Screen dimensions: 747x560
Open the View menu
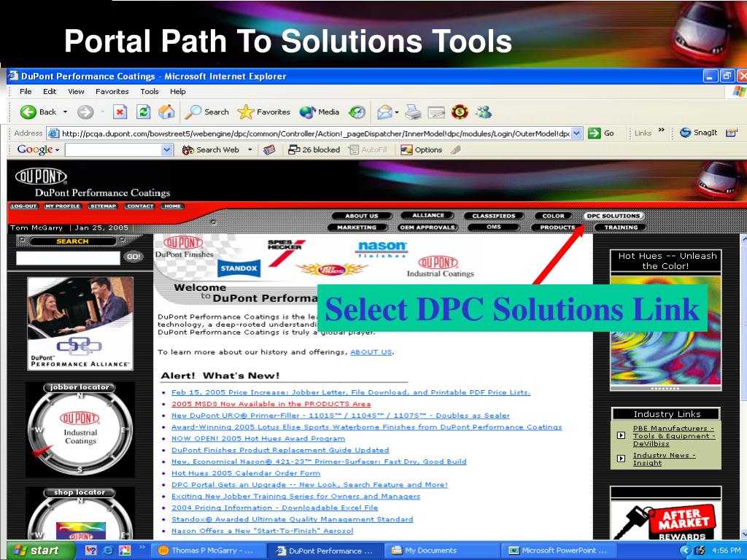pyautogui.click(x=76, y=91)
